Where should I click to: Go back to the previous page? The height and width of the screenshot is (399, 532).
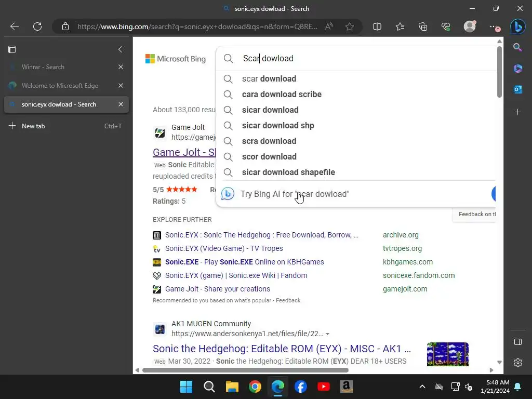point(14,26)
